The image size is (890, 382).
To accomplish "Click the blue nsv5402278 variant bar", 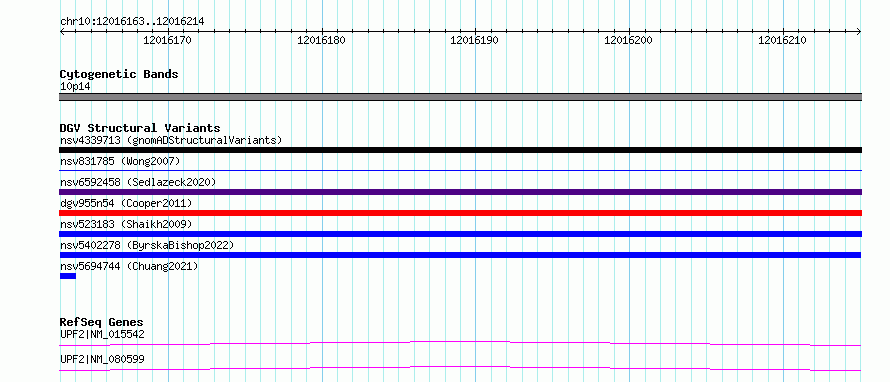I will pos(460,255).
